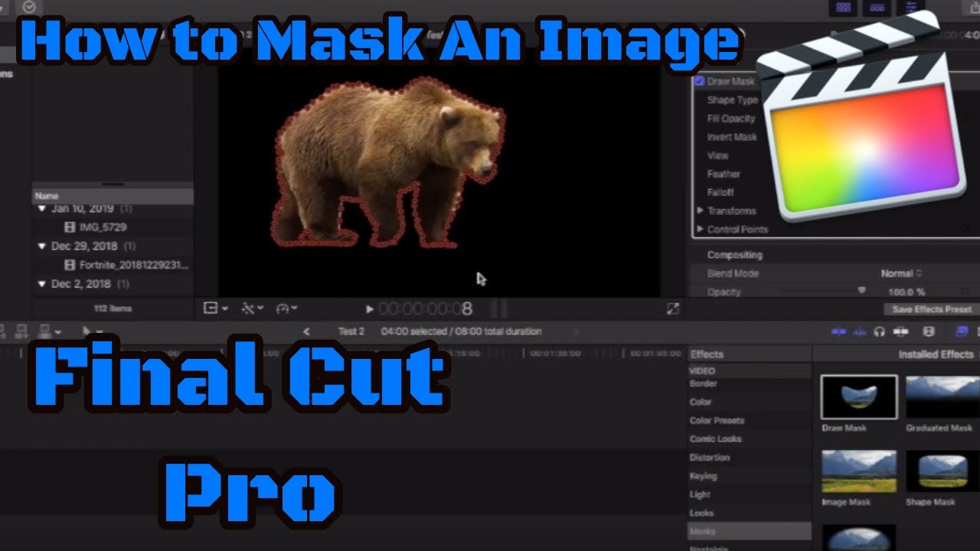This screenshot has width=980, height=551.
Task: Open the transform tools wand menu
Action: tap(252, 308)
